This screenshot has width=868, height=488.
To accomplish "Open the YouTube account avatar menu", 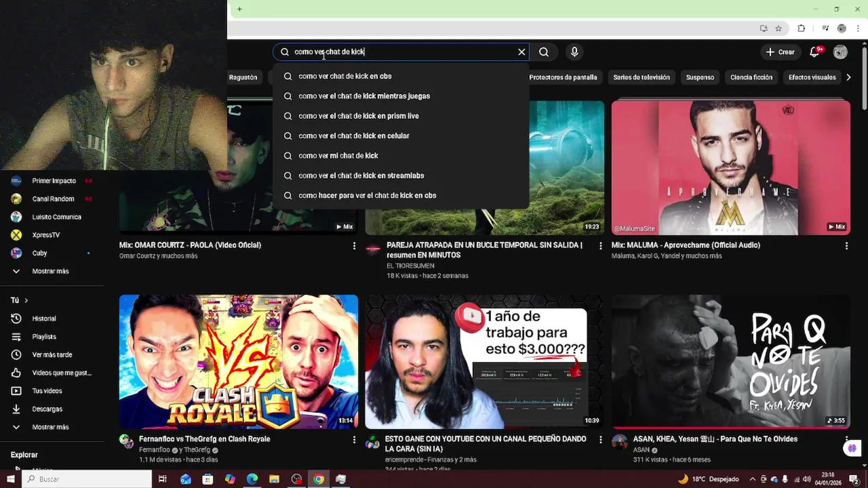I will coord(840,52).
